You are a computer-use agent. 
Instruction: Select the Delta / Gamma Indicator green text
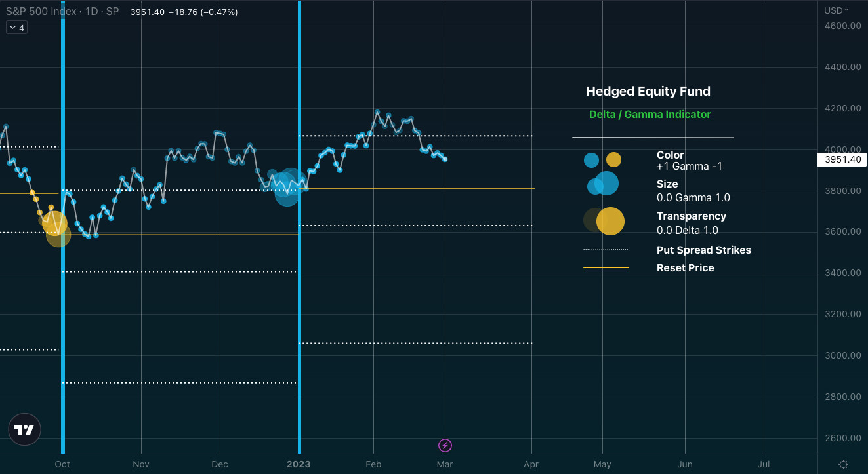650,114
